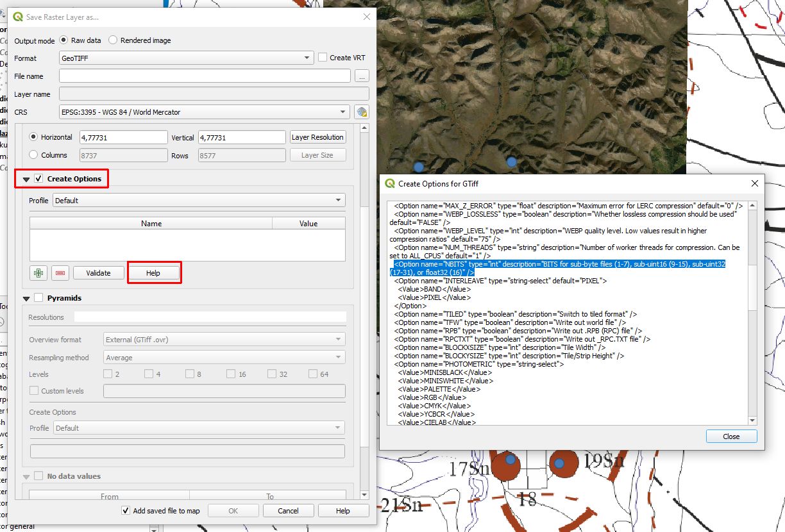Click the Close button in GTiff dialog

(x=731, y=436)
